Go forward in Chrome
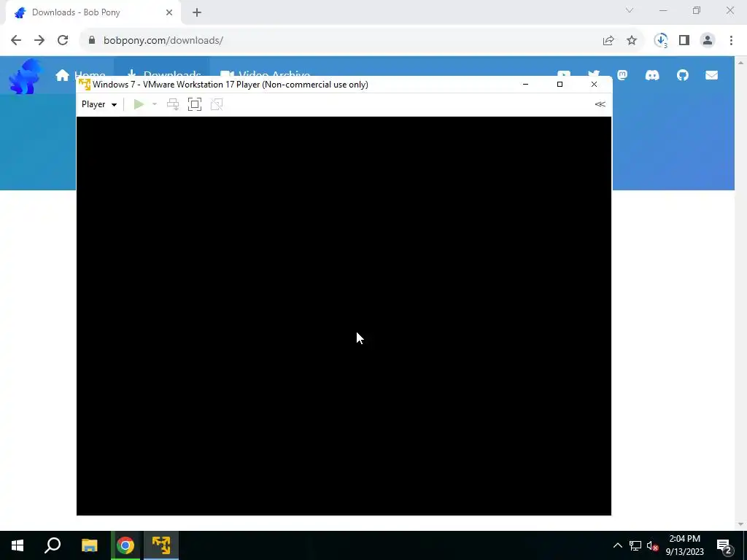This screenshot has width=747, height=560. click(x=39, y=41)
